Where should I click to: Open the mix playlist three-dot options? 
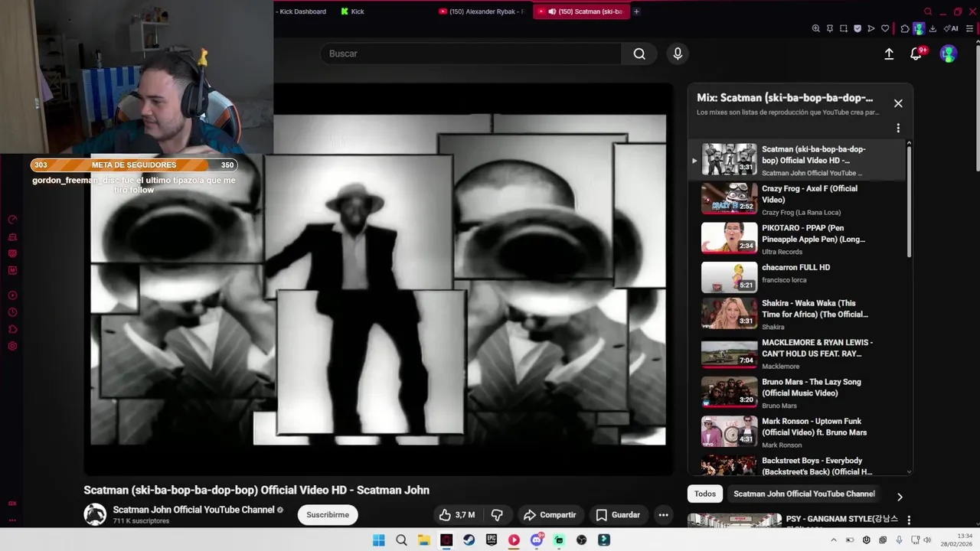coord(898,128)
